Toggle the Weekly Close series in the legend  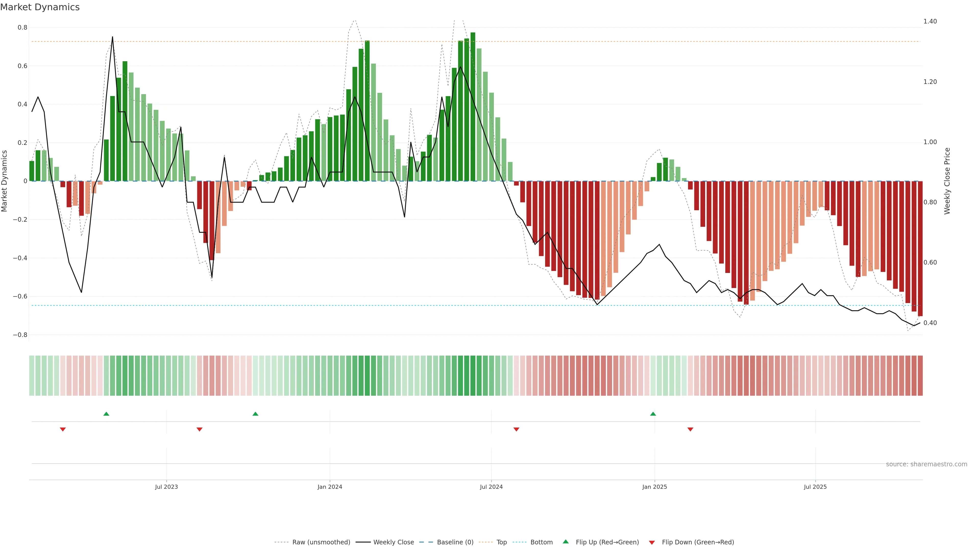point(393,542)
